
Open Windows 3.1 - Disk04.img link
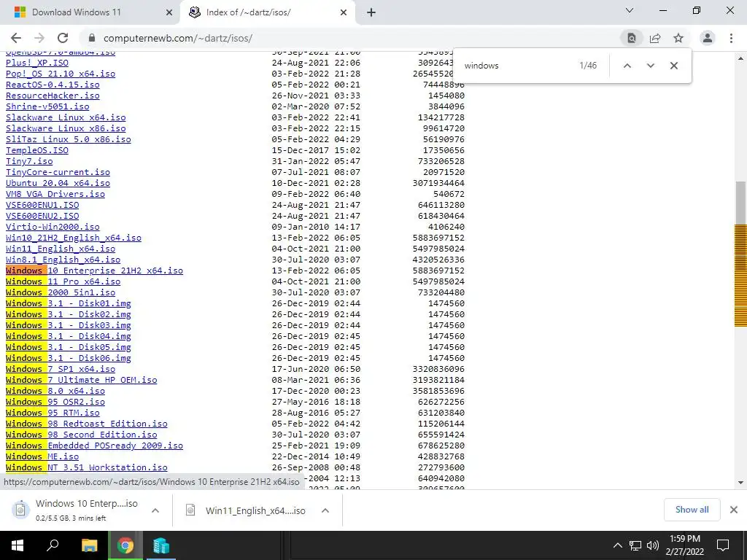(x=68, y=336)
